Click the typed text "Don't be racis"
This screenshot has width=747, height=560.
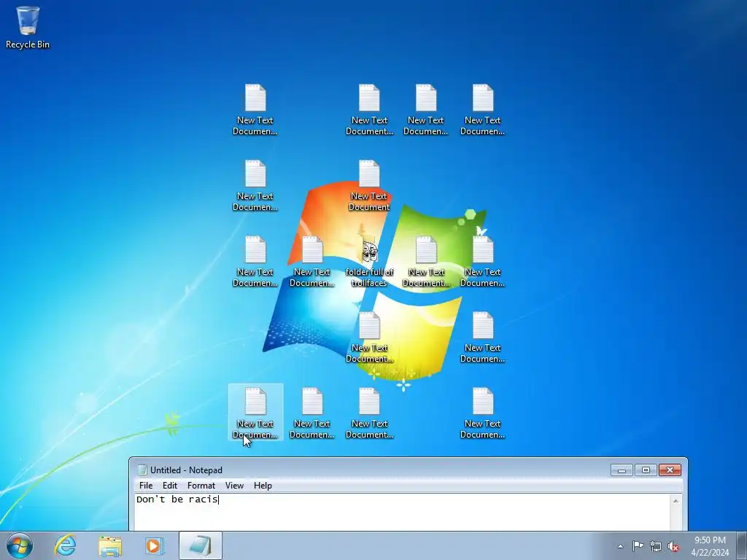pos(177,499)
